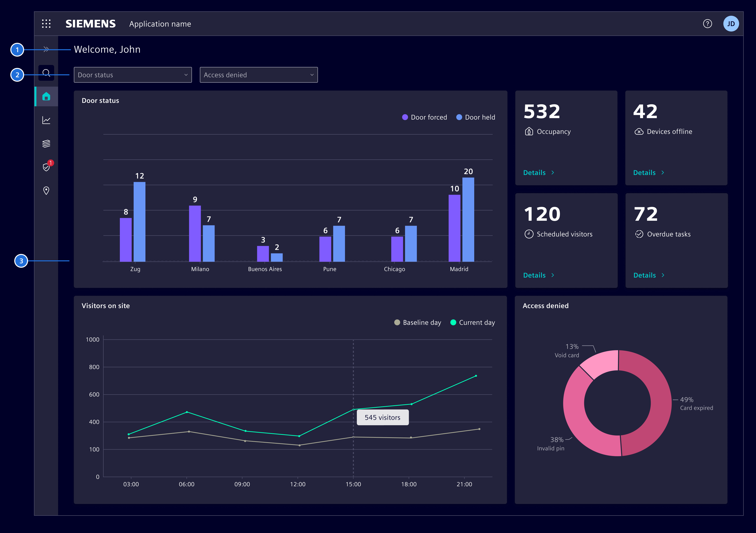
Task: Open the Door status dropdown
Action: point(133,75)
